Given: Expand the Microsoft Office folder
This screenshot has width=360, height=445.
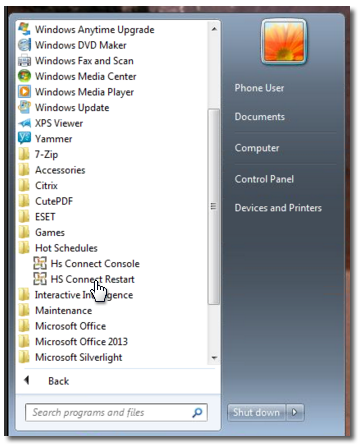Looking at the screenshot, I should [x=62, y=326].
